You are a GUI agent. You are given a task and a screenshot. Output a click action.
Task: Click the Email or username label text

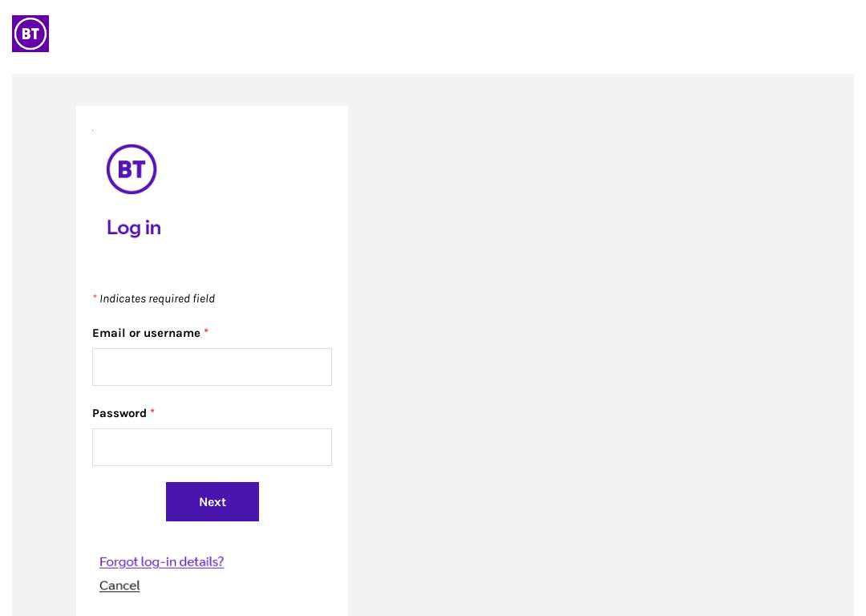[147, 333]
